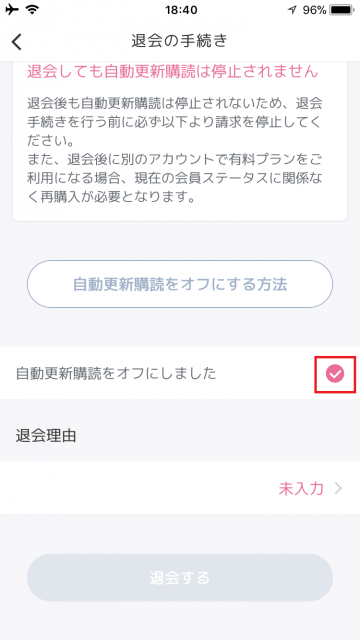
Task: Tap the white checkmark inside pink circle
Action: tap(335, 374)
